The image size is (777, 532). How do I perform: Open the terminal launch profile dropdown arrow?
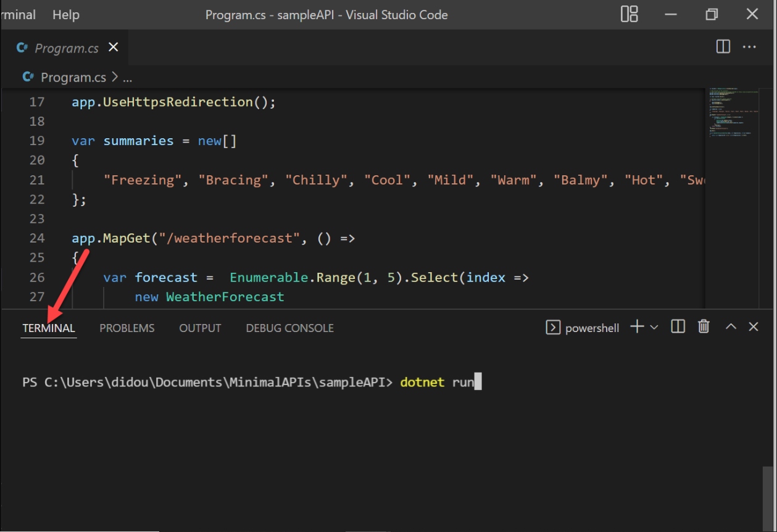point(654,328)
